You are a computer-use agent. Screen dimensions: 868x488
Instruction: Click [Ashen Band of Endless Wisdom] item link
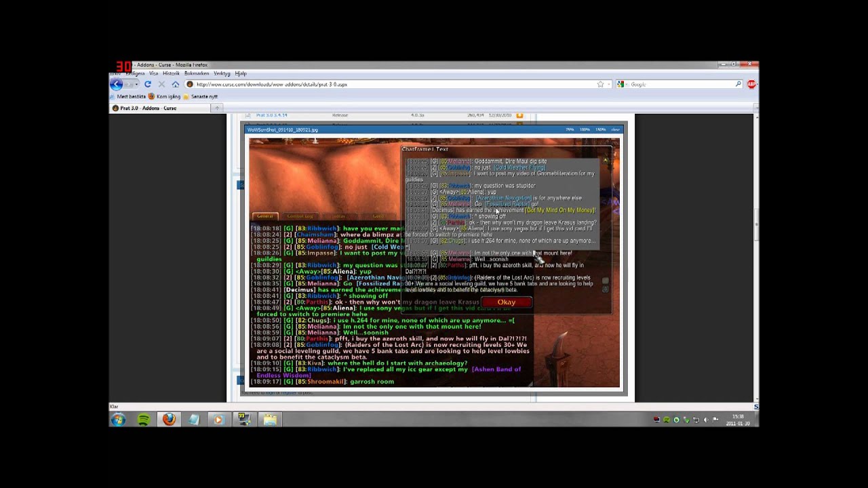tap(389, 372)
